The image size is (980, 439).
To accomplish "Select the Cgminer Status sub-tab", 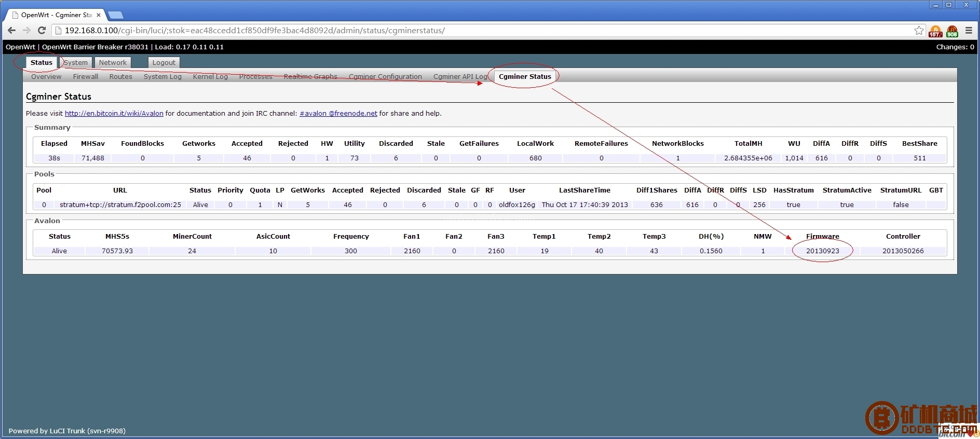I will point(525,76).
